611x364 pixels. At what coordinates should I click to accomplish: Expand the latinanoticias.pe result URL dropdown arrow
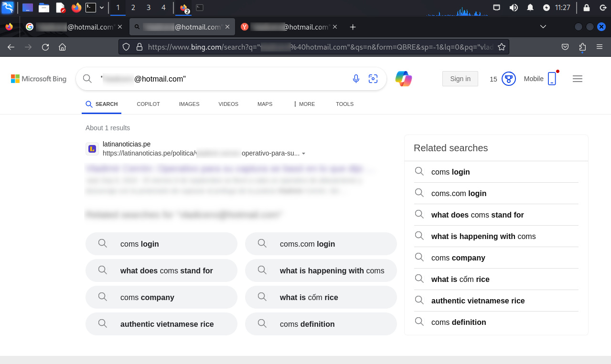[x=304, y=154]
